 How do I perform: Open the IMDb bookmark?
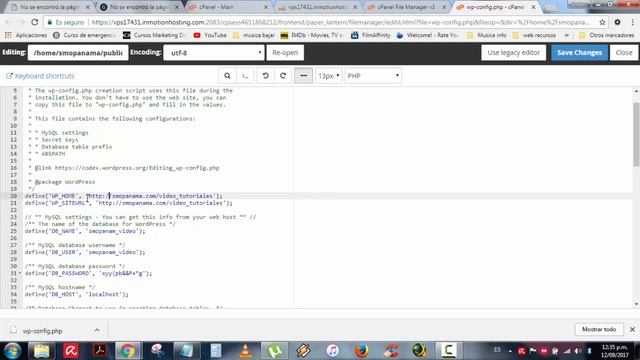click(x=312, y=35)
